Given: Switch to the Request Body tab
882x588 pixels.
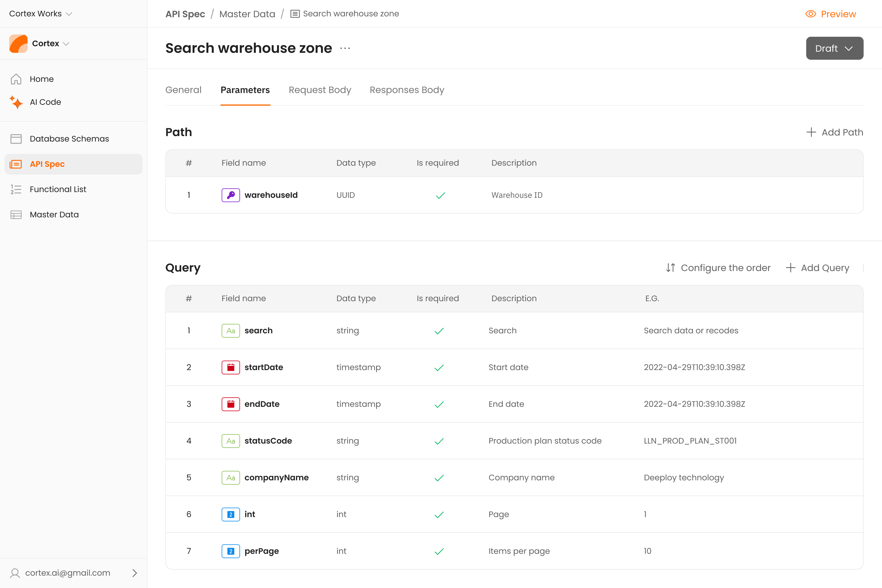Looking at the screenshot, I should tap(320, 90).
